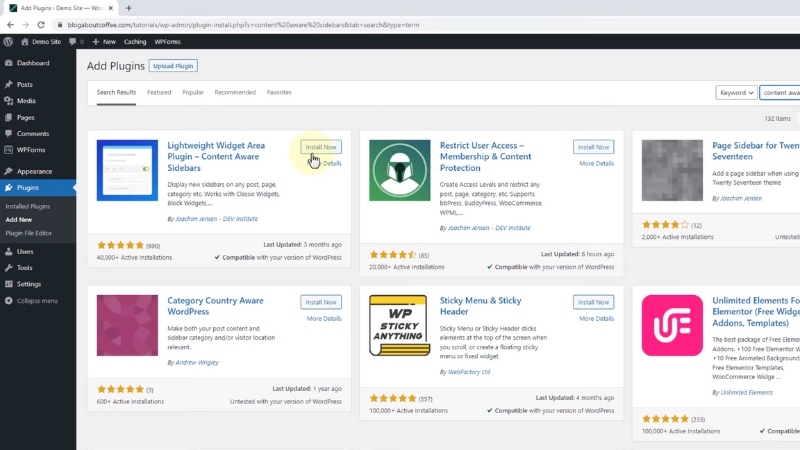The height and width of the screenshot is (450, 800).
Task: Click the Plugins plug icon
Action: point(9,188)
